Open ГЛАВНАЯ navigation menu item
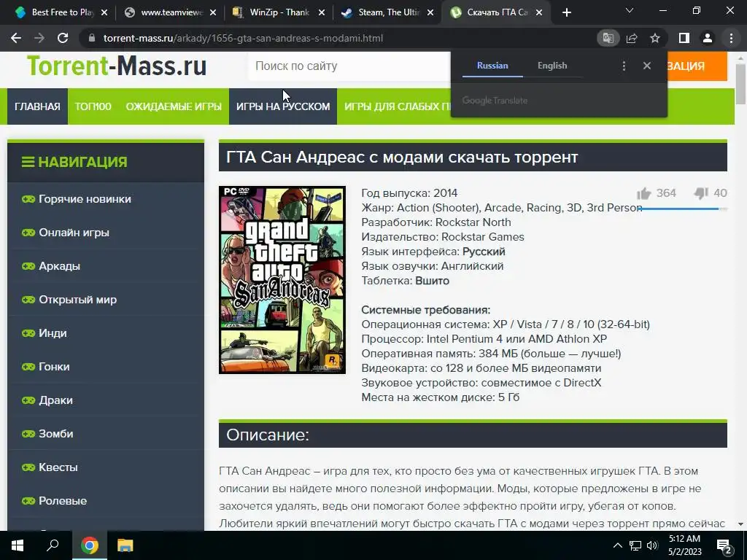Screen dimensions: 747x560 (37, 106)
